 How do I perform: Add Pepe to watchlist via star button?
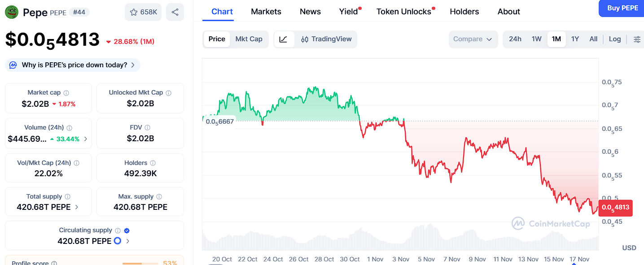click(x=143, y=12)
